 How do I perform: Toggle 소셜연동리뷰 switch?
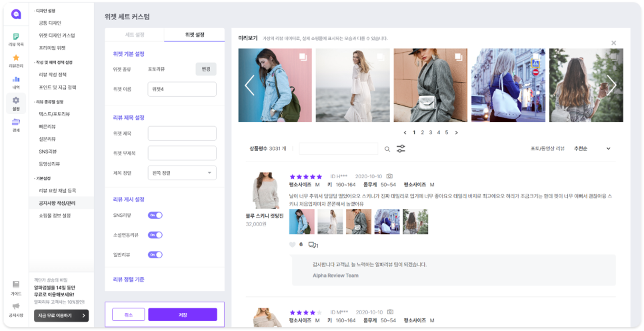point(155,235)
